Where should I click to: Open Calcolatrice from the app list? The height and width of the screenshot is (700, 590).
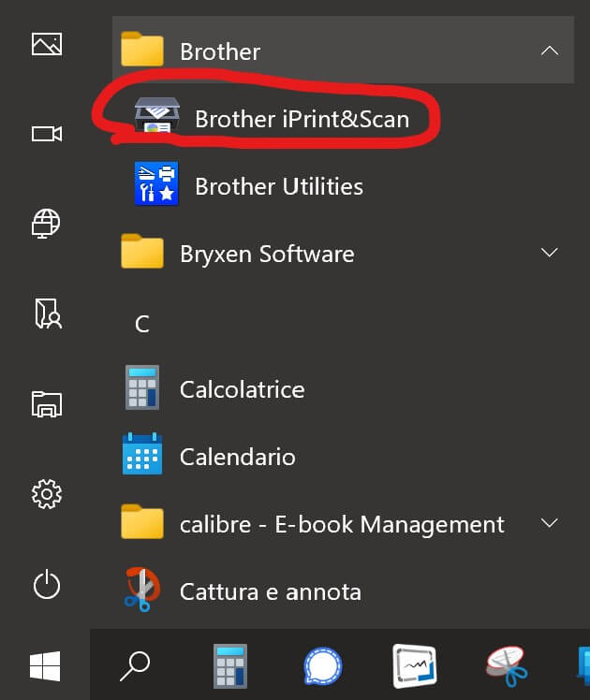(242, 388)
